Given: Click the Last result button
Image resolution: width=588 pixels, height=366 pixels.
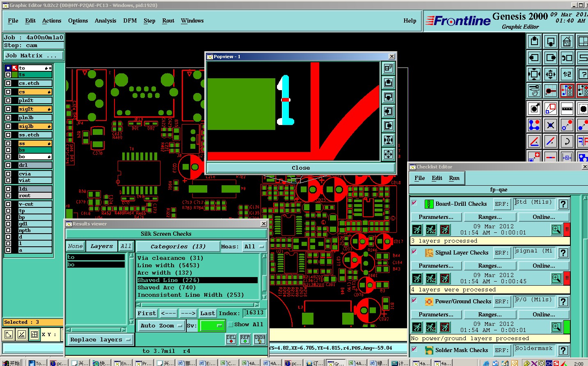Looking at the screenshot, I should (x=208, y=313).
